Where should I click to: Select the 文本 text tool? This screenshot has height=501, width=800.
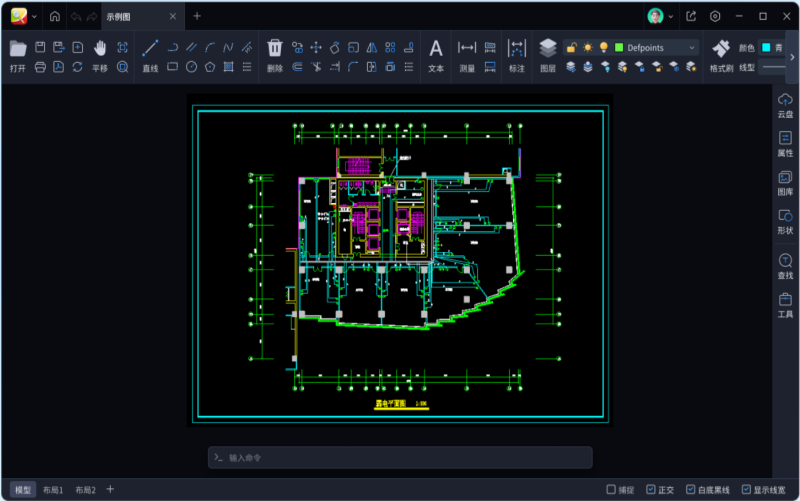tap(436, 48)
